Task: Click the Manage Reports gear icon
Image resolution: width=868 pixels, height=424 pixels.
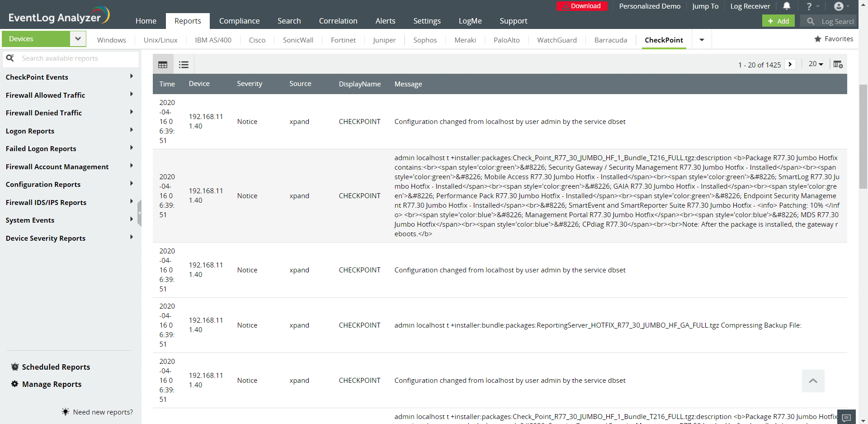Action: click(x=15, y=384)
